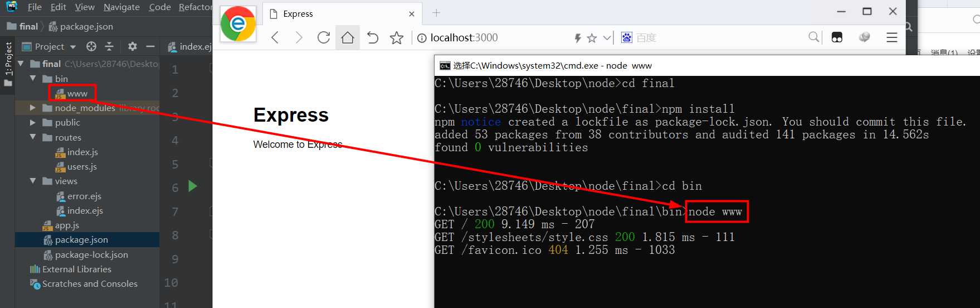Select the public folder
Screen dimensions: 980x308
(x=61, y=122)
